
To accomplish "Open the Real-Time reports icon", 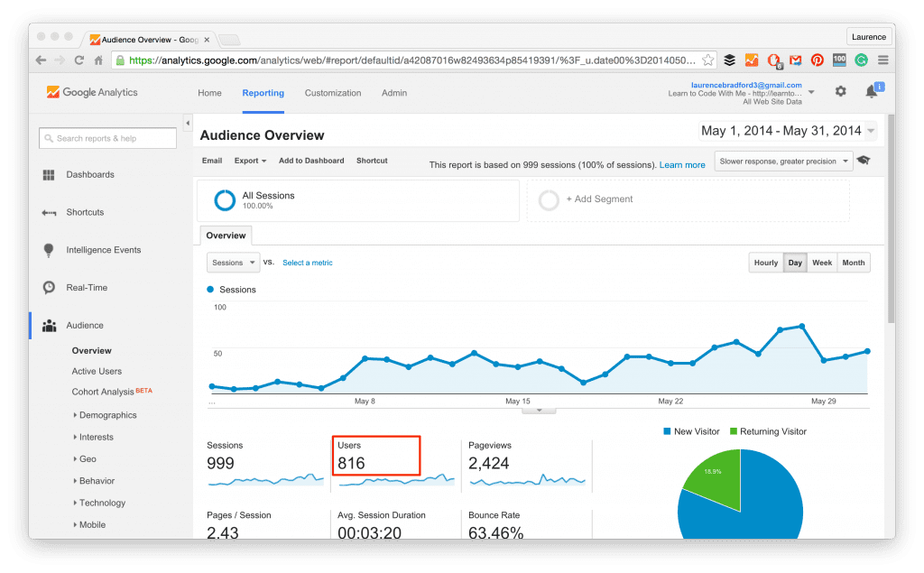I will (49, 287).
